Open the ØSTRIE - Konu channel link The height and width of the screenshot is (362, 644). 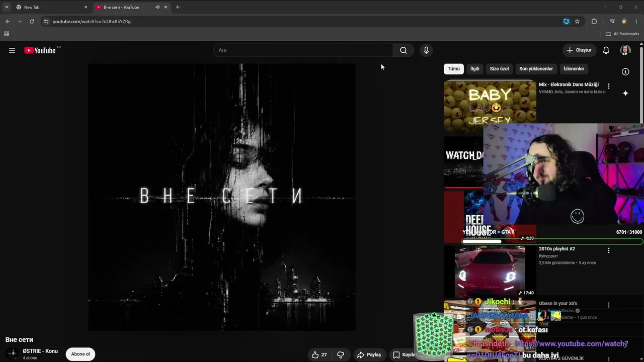(x=40, y=351)
